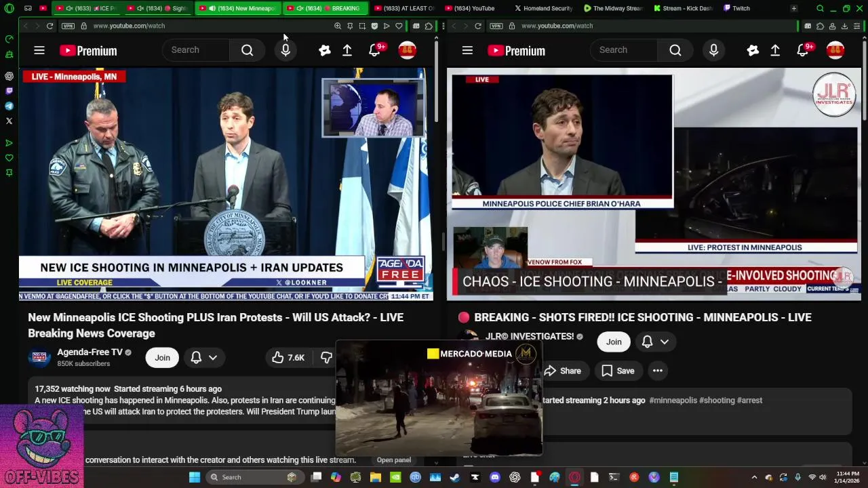Viewport: 868px width, 488px height.
Task: Click the #minneapolis hashtag link
Action: [x=673, y=400]
